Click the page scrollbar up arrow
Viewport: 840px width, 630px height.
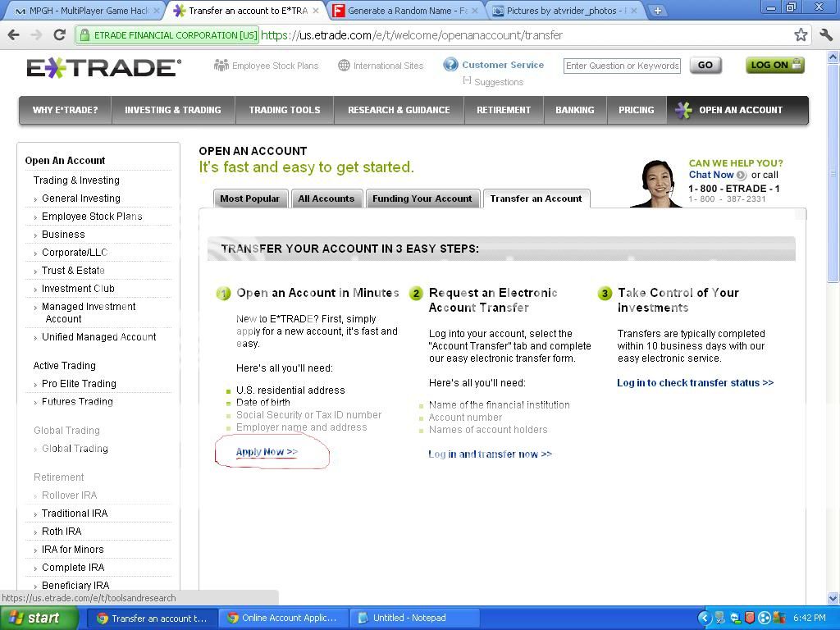(833, 57)
